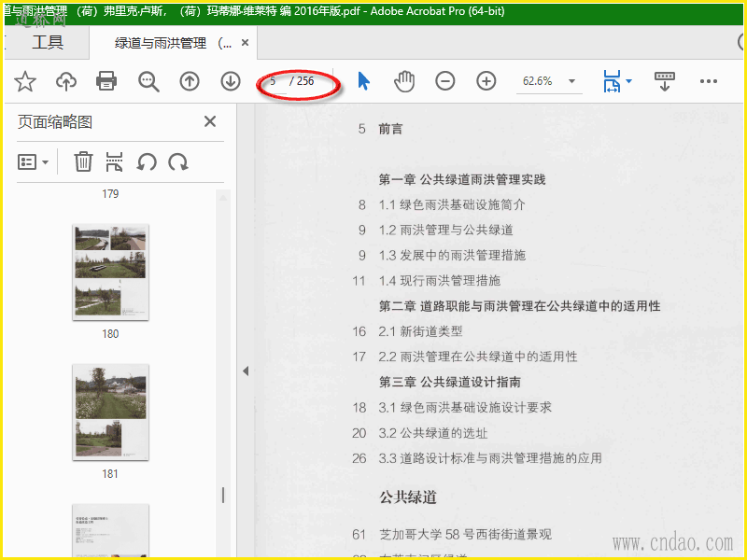Add the file to starred bookmarks
Screen dimensions: 747x560
[25, 81]
